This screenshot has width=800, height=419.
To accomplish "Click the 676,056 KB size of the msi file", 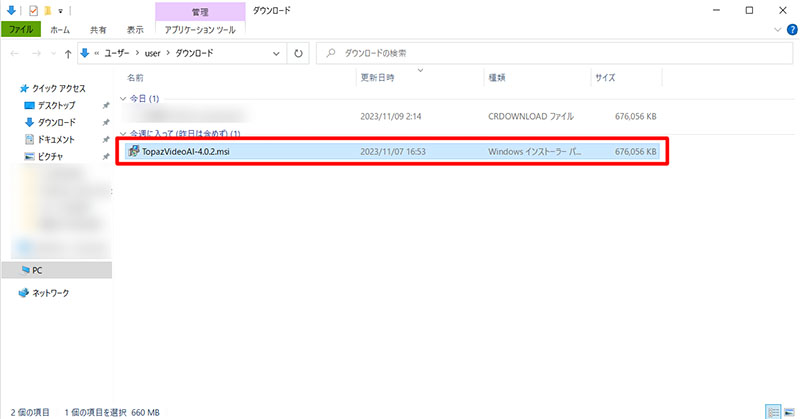I will click(636, 152).
